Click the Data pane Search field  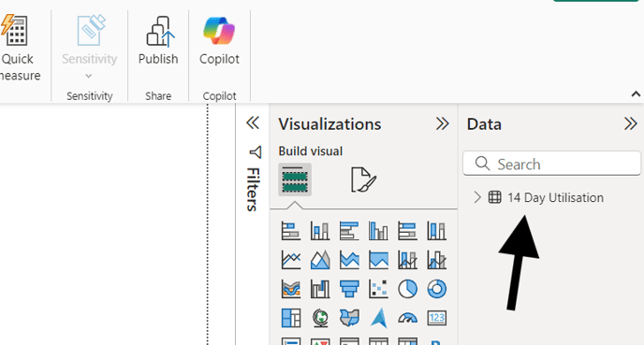tap(551, 164)
